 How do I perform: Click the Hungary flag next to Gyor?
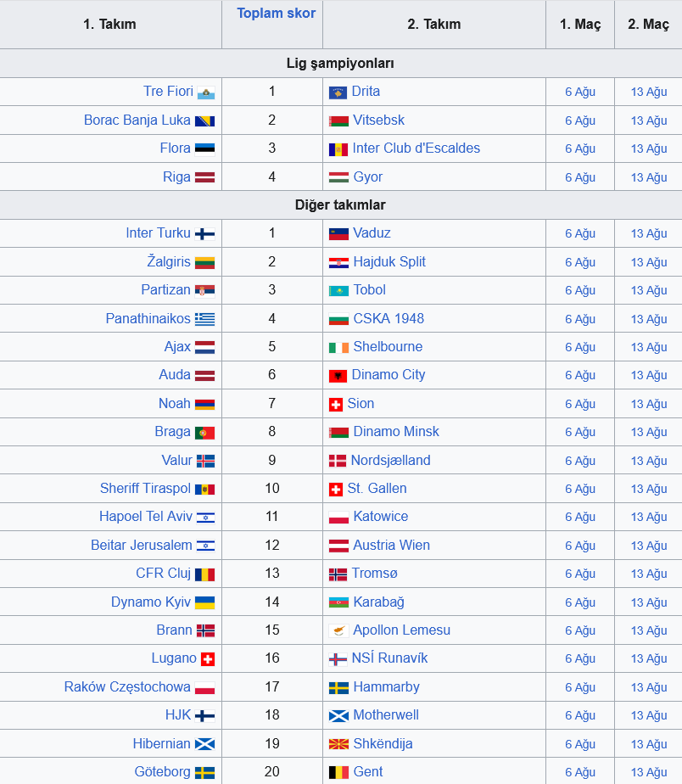click(x=338, y=177)
